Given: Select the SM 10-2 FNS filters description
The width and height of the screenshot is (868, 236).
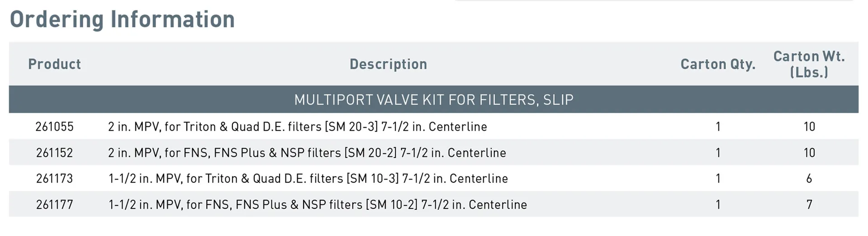Looking at the screenshot, I should [x=318, y=205].
